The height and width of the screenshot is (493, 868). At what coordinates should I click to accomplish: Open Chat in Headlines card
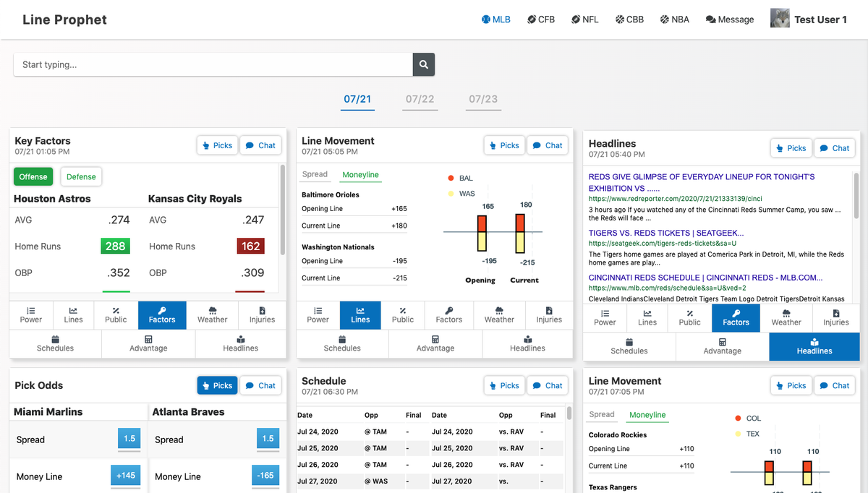835,148
